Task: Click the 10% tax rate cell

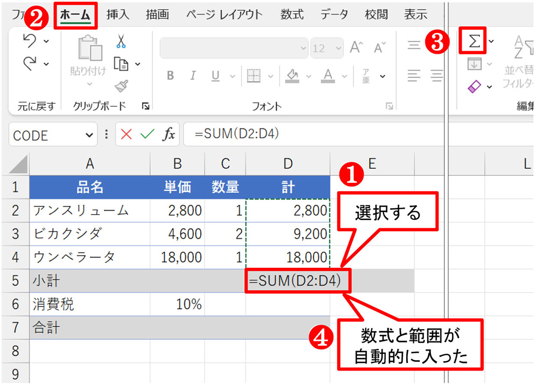Action: point(178,304)
